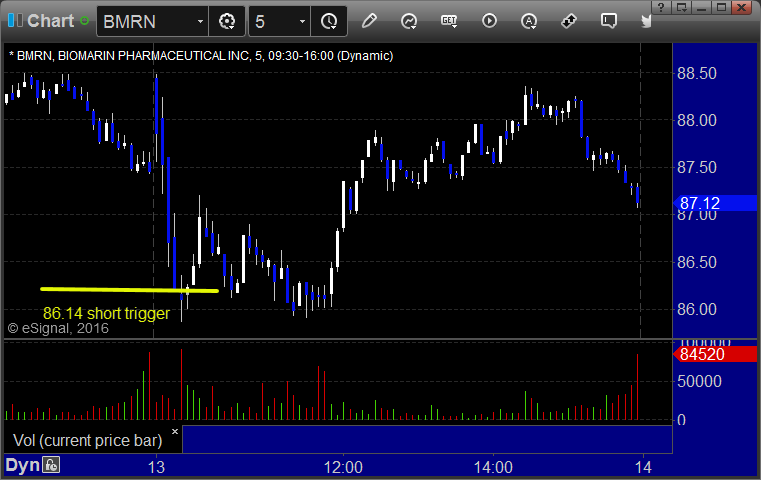Click the chart title BMRN BIOMARIN text
761x480 pixels.
201,56
